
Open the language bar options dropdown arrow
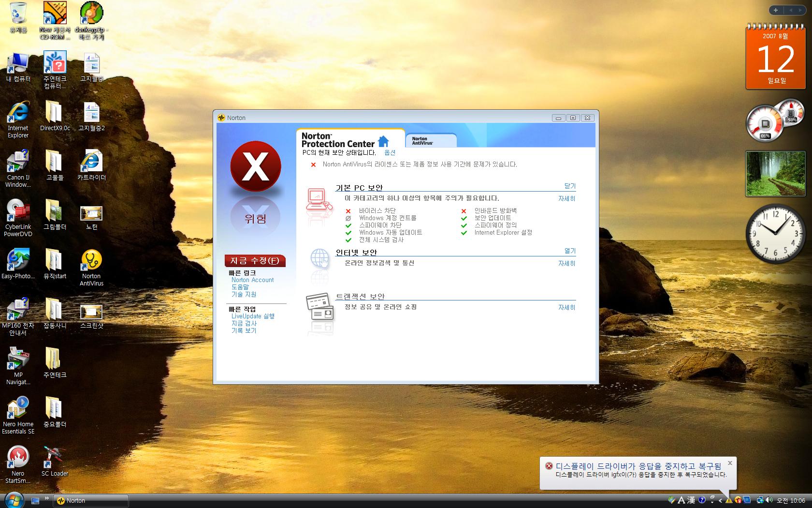click(712, 502)
